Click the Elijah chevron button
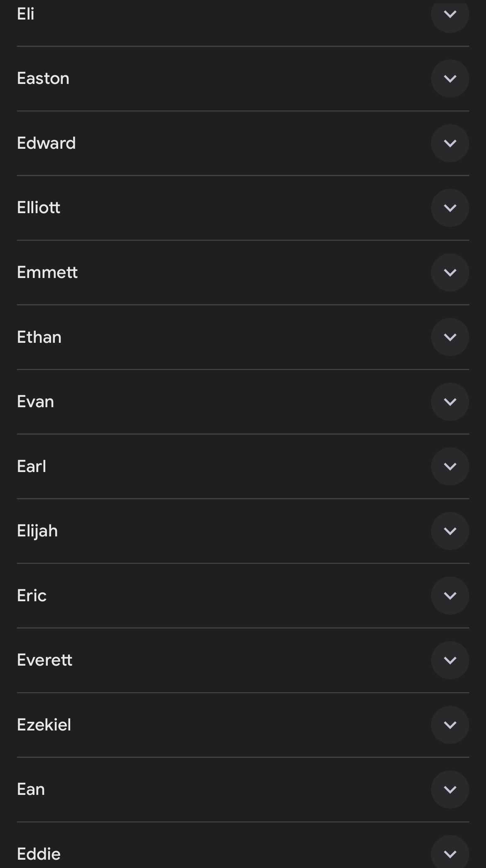The height and width of the screenshot is (868, 486). pyautogui.click(x=450, y=531)
